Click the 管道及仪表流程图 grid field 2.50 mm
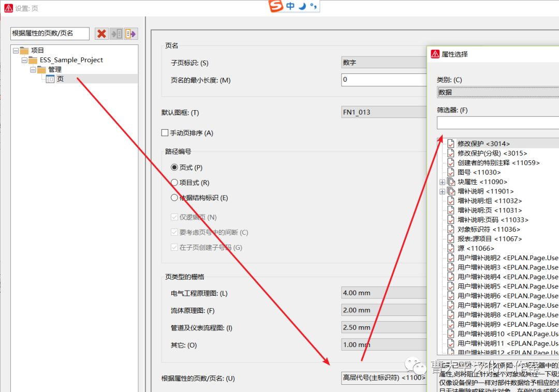 (x=384, y=327)
